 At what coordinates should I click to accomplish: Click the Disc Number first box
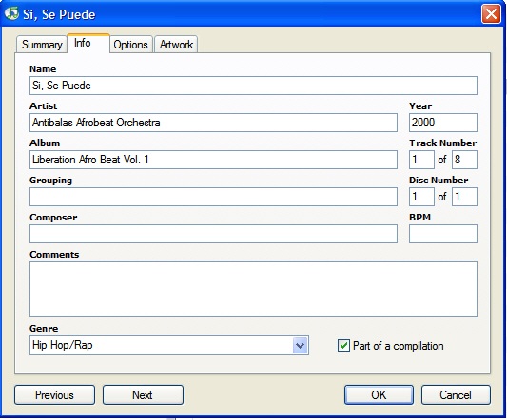click(x=421, y=197)
